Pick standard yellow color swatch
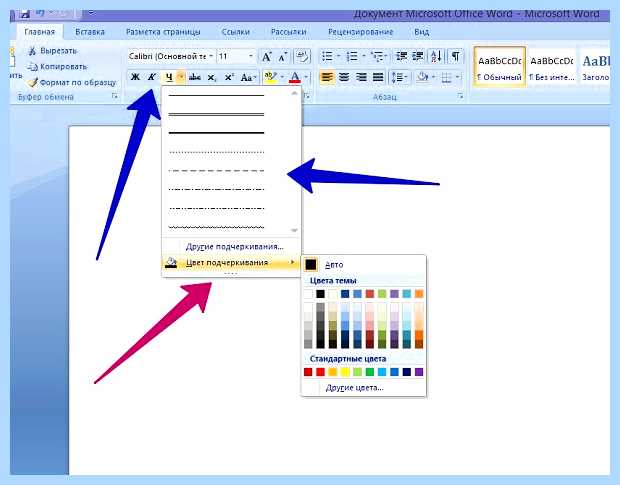This screenshot has height=485, width=620. click(345, 372)
